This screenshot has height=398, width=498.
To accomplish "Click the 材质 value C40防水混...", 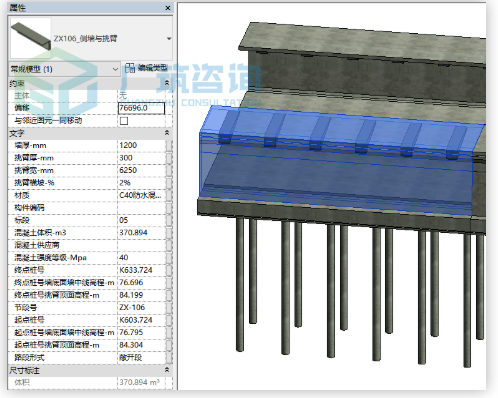I will coord(142,195).
